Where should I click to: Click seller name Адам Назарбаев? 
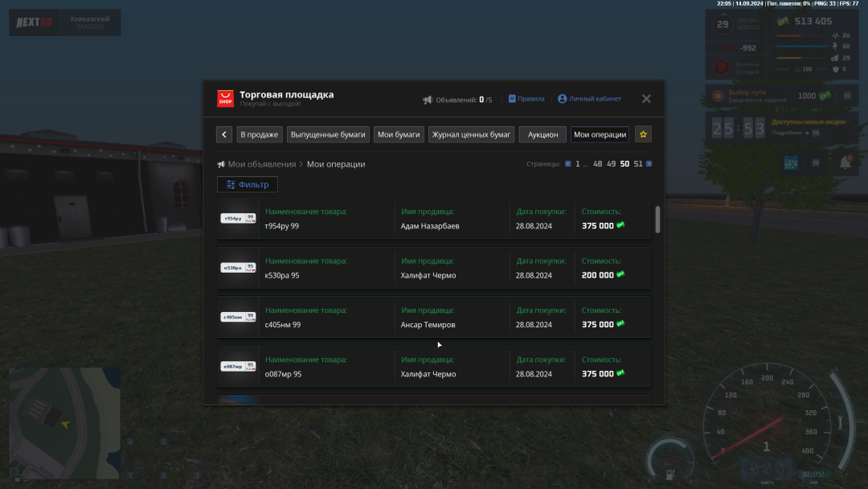(430, 226)
